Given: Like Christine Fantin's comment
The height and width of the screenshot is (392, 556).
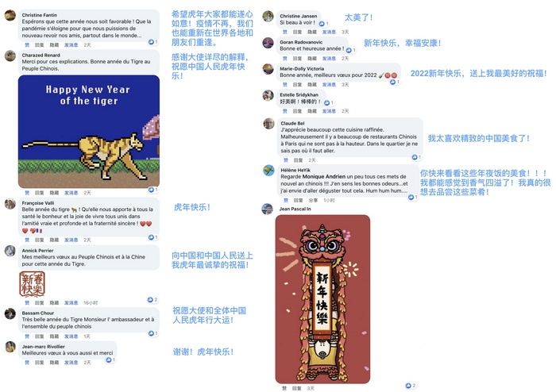Looking at the screenshot, I should pos(27,45).
